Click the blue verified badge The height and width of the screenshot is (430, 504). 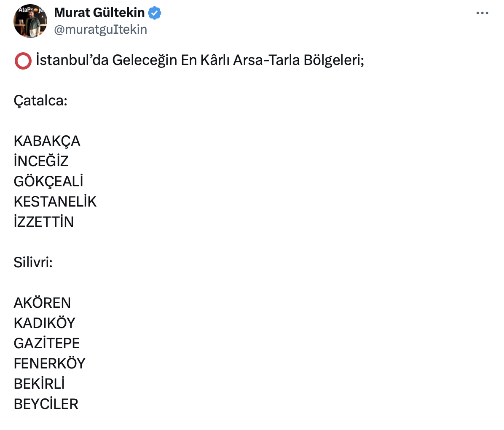pyautogui.click(x=155, y=13)
